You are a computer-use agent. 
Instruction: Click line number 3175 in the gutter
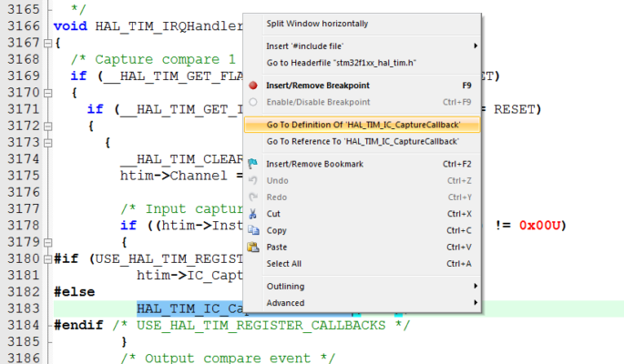coord(20,176)
